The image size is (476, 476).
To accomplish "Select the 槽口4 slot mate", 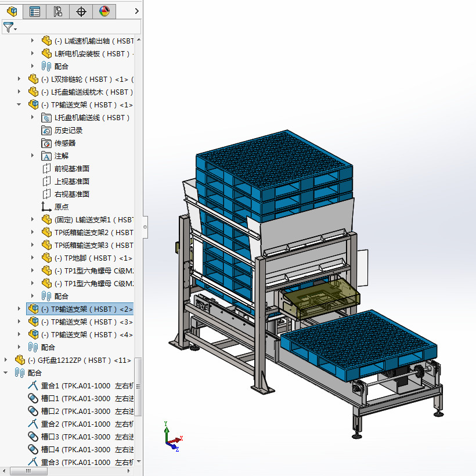I will point(81,450).
